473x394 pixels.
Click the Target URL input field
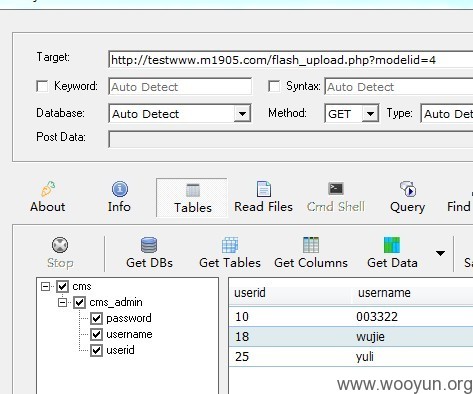click(291, 60)
